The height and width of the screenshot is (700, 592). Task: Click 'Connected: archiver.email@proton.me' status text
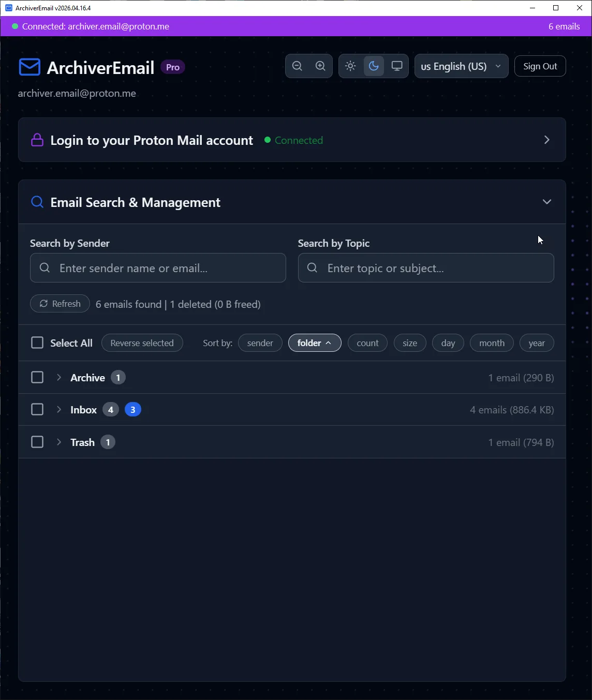pyautogui.click(x=96, y=26)
